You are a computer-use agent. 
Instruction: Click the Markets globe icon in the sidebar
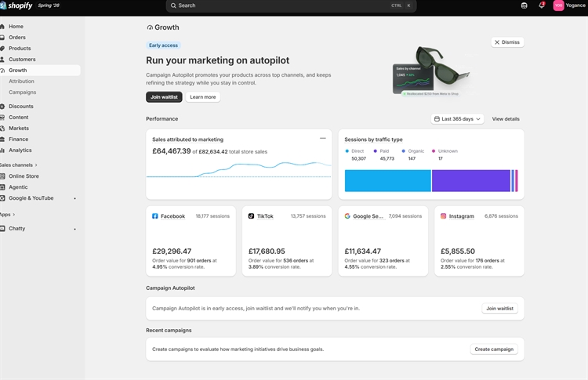[x=2, y=128]
